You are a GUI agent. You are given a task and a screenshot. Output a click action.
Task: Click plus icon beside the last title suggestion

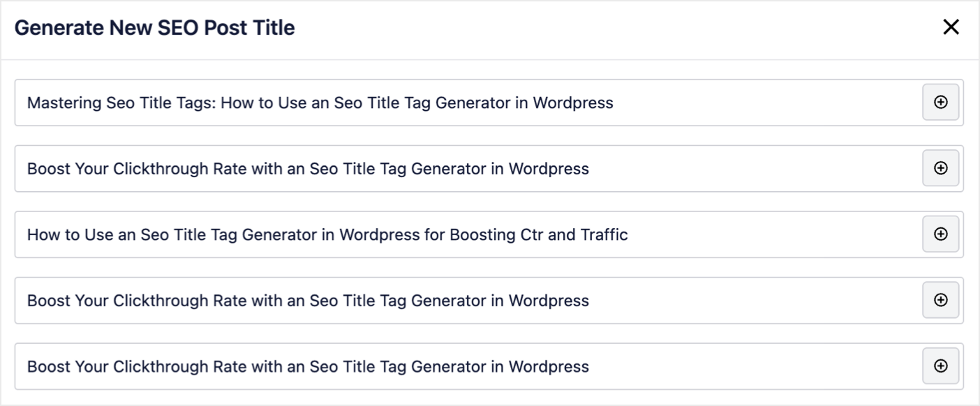click(940, 366)
